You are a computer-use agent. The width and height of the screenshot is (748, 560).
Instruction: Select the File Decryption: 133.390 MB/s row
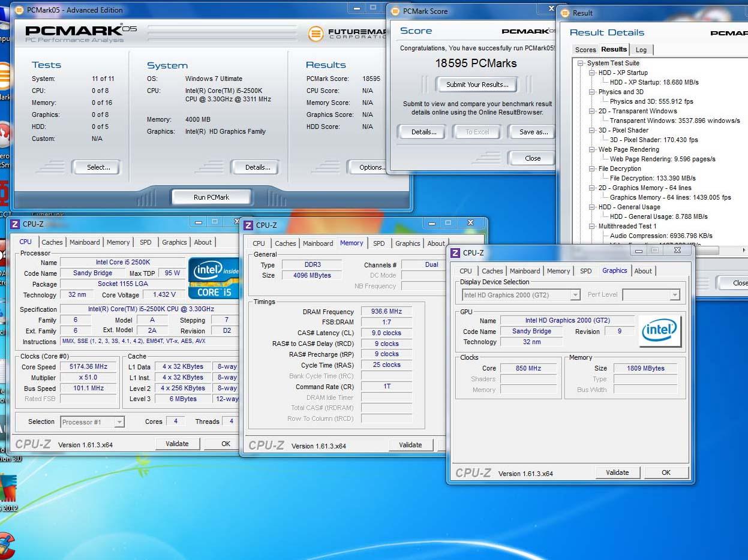point(653,178)
